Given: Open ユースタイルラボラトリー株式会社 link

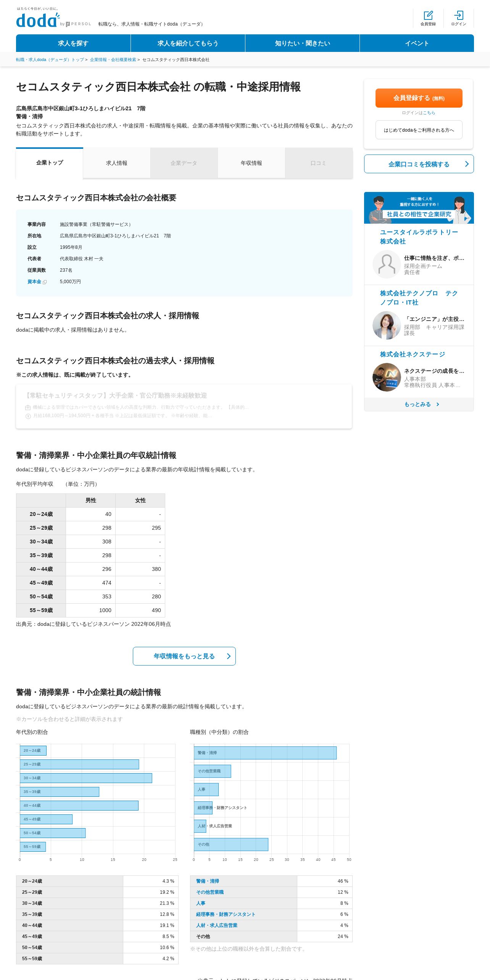Looking at the screenshot, I should pos(419,237).
